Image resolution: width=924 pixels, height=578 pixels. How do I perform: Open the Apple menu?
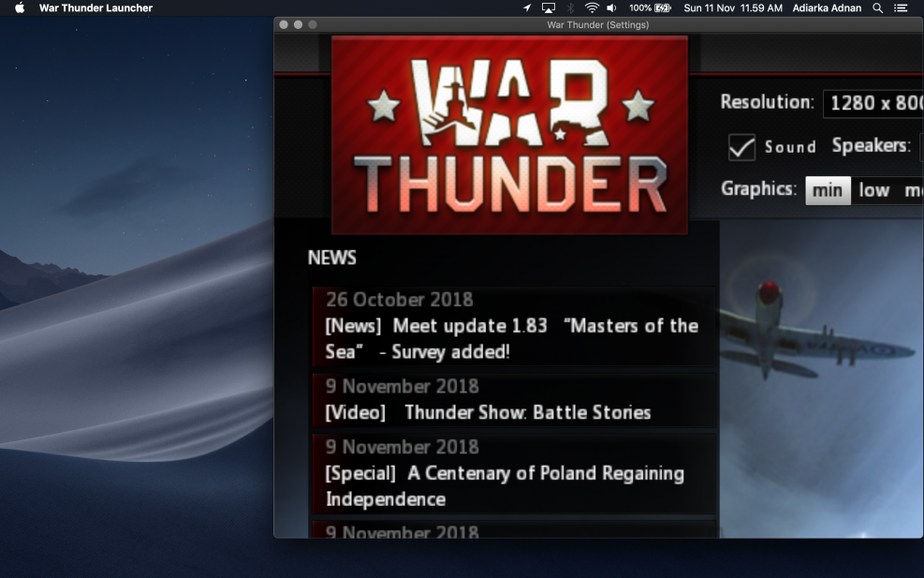[20, 8]
